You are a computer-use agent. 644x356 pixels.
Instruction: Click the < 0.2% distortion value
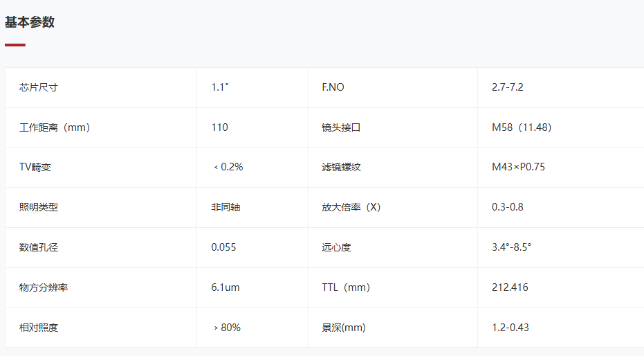coord(228,167)
